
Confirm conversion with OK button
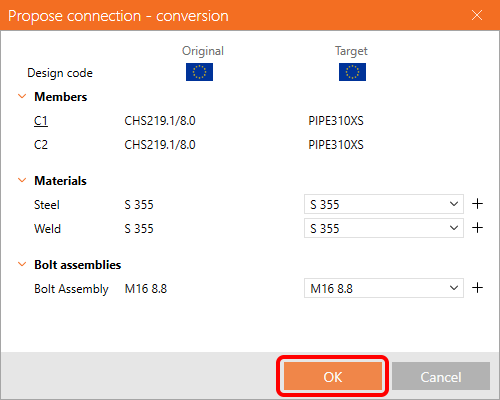333,377
